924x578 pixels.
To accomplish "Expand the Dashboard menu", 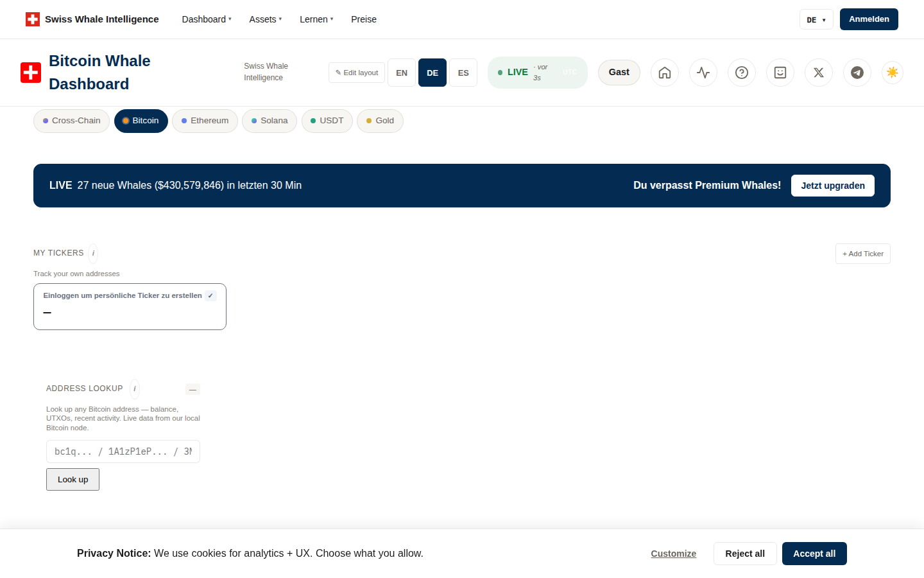I will [207, 19].
